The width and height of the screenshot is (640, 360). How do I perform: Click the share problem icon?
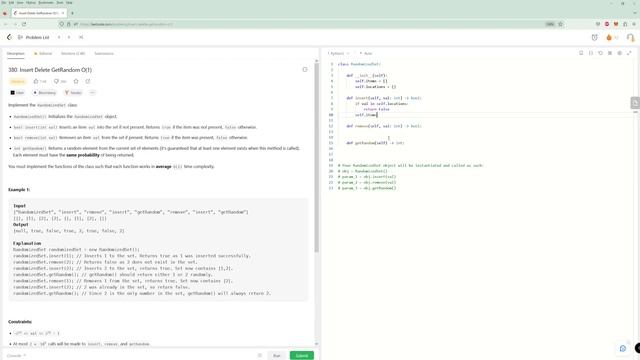pyautogui.click(x=88, y=81)
